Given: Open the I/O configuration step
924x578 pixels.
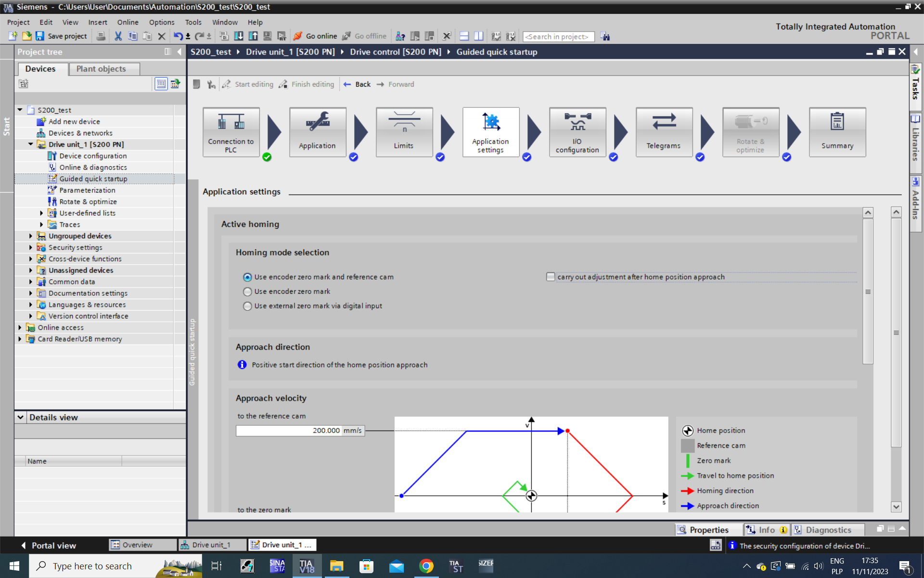Looking at the screenshot, I should 577,132.
